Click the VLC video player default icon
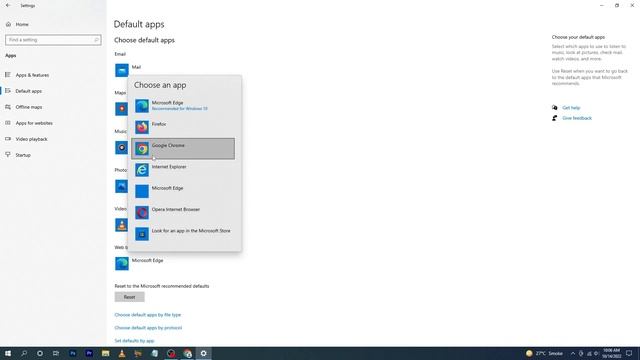Viewport: 640px width, 360px height. point(121,225)
